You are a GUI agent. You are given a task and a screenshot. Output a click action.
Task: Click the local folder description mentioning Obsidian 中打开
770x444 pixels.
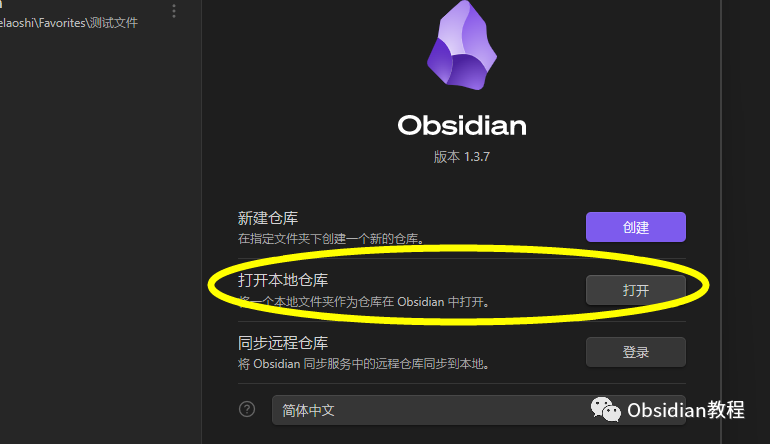pos(364,302)
